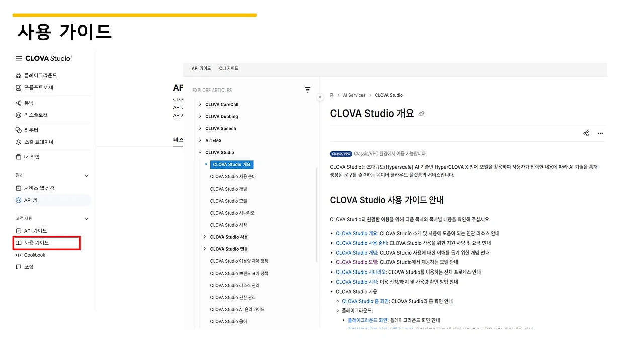Open CLOVA Studio 브랜드 표기 정책 in the tree
644x362 pixels.
(x=239, y=273)
